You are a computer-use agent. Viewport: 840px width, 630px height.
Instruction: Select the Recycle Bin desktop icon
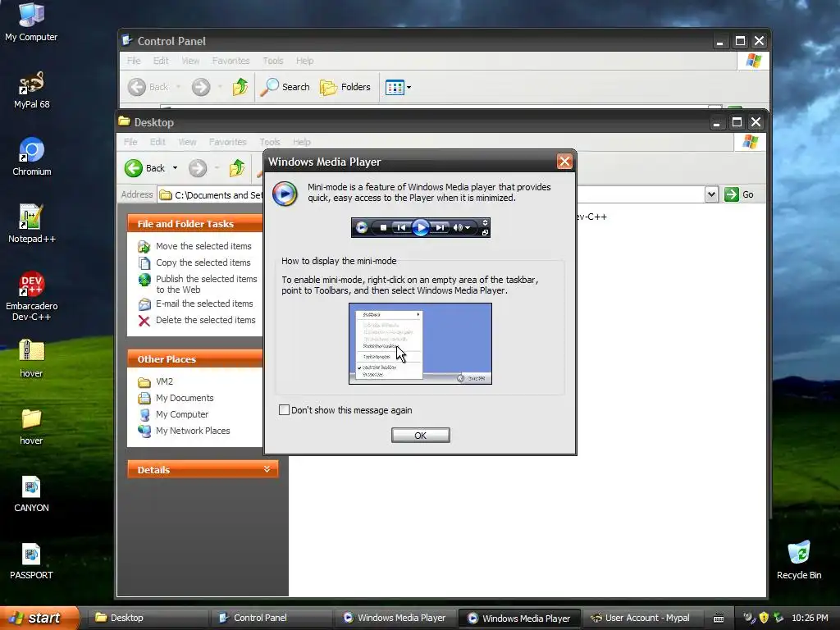[x=799, y=560]
